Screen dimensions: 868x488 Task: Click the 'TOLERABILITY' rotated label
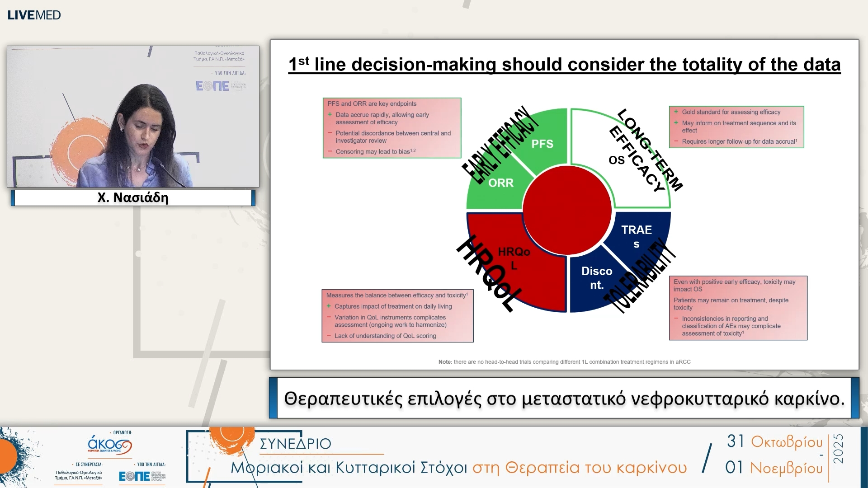pos(639,276)
